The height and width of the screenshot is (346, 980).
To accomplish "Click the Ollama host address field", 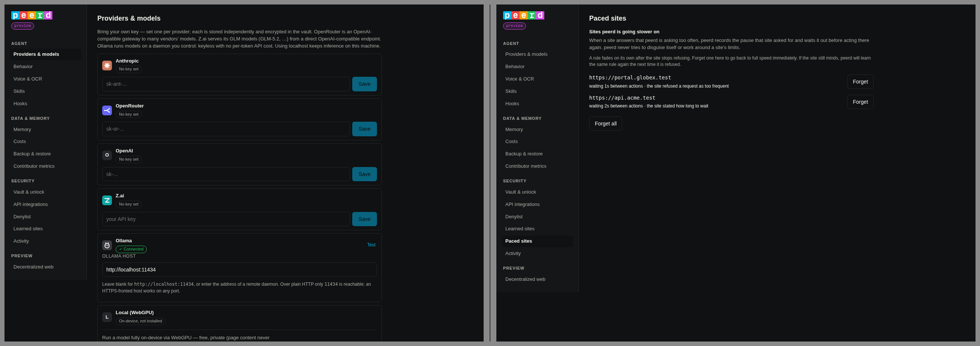I will [x=239, y=270].
